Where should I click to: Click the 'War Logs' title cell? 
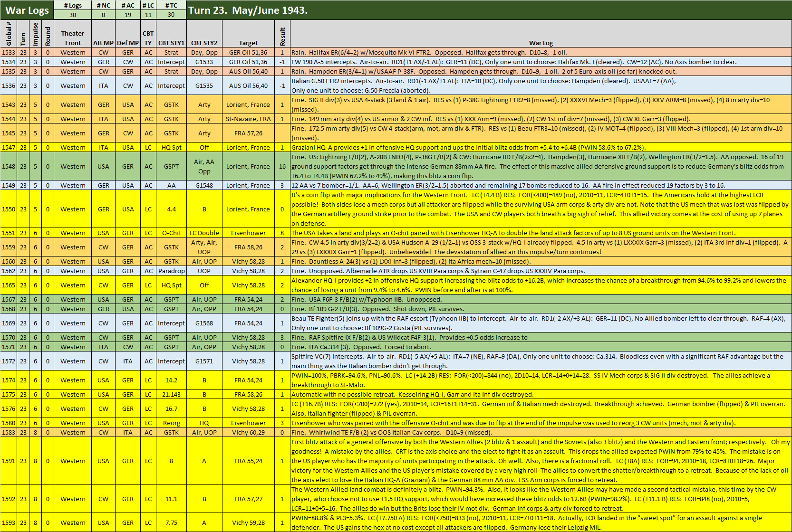(x=27, y=10)
